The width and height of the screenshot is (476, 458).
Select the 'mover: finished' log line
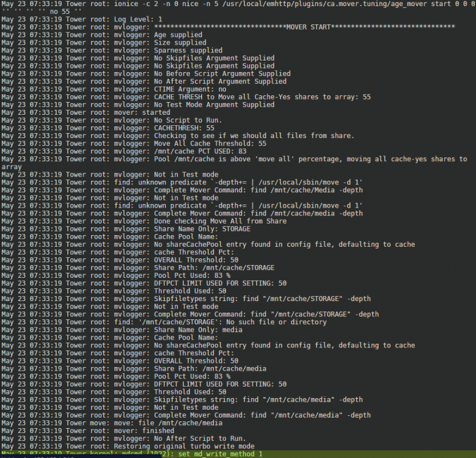coord(88,431)
